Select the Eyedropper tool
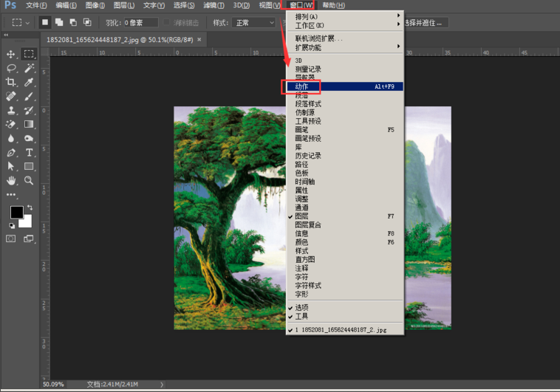Viewport: 560px width, 392px height. 29,82
